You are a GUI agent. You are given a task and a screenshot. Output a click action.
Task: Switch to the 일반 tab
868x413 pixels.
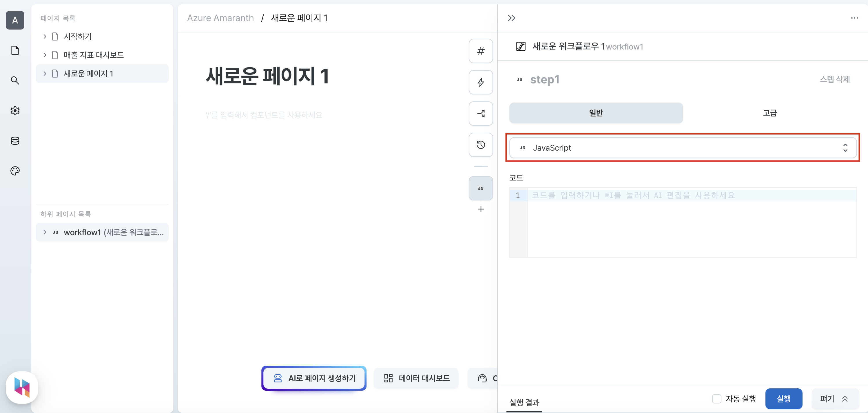(596, 113)
